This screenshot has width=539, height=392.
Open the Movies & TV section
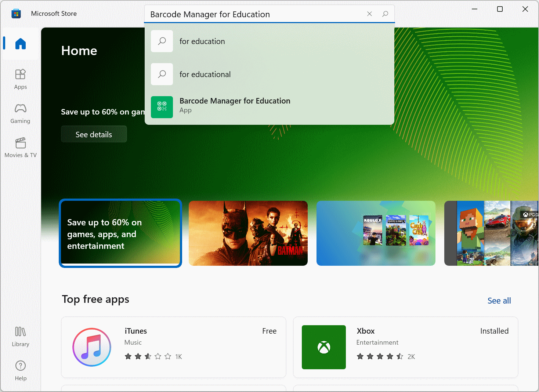[x=21, y=148]
